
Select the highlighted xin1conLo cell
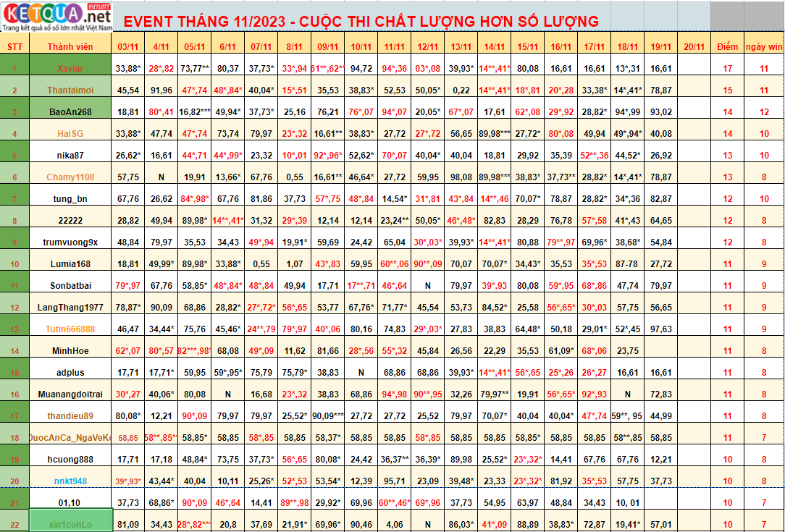pos(70,524)
